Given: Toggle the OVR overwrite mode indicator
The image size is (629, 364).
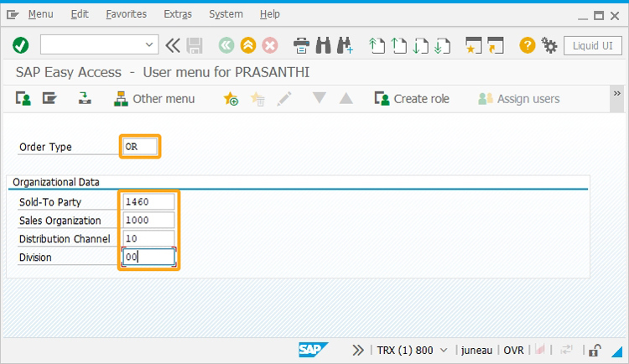Looking at the screenshot, I should [x=513, y=351].
